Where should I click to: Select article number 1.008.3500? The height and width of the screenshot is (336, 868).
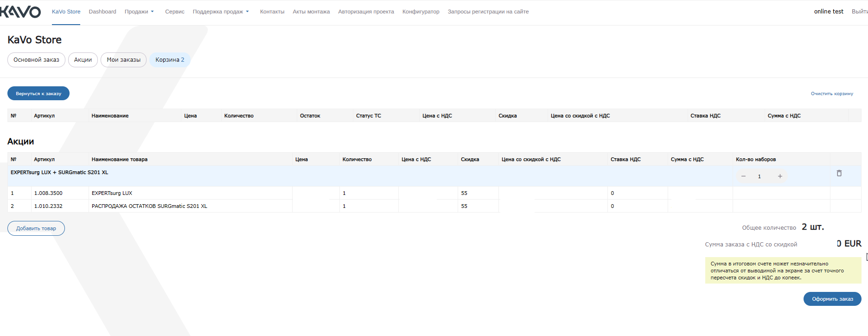click(x=48, y=193)
